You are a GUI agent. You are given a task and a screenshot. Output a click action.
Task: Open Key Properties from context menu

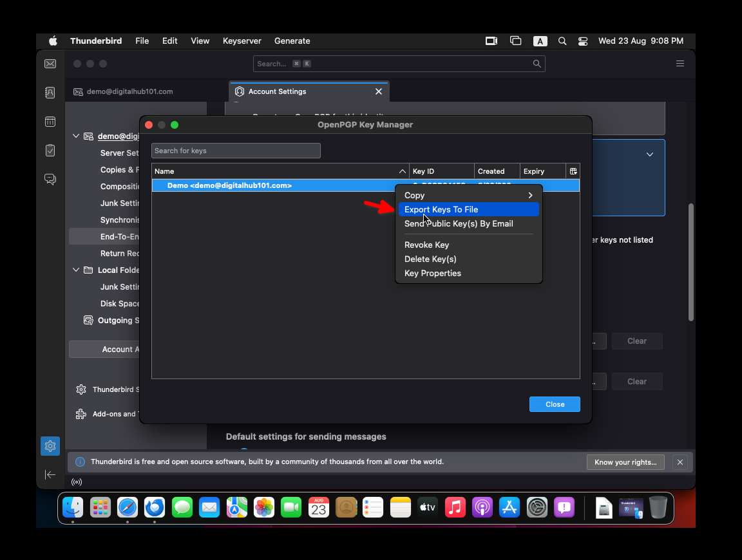coord(468,274)
